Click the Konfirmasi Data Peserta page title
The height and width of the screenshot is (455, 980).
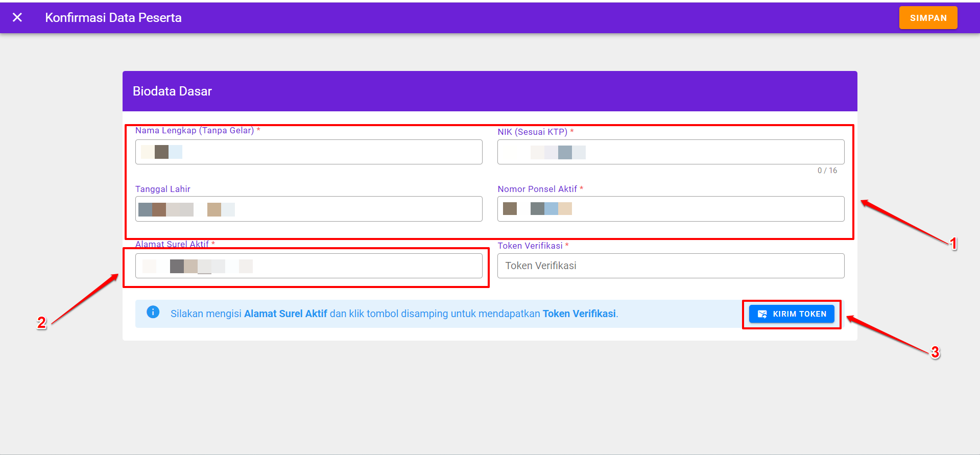pos(113,18)
